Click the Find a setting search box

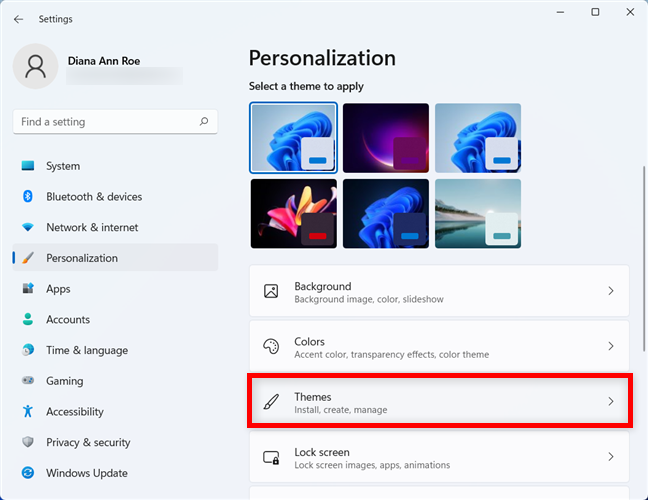115,121
